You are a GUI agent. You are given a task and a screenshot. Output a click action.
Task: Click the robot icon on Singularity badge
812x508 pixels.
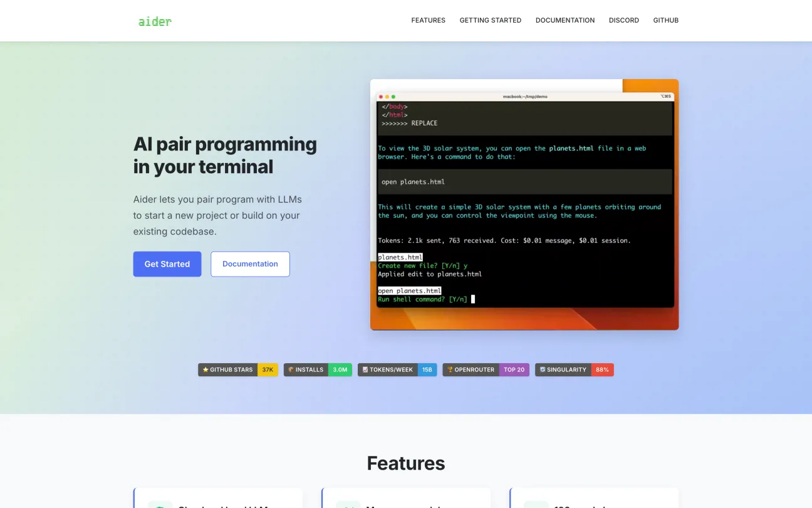coord(543,369)
